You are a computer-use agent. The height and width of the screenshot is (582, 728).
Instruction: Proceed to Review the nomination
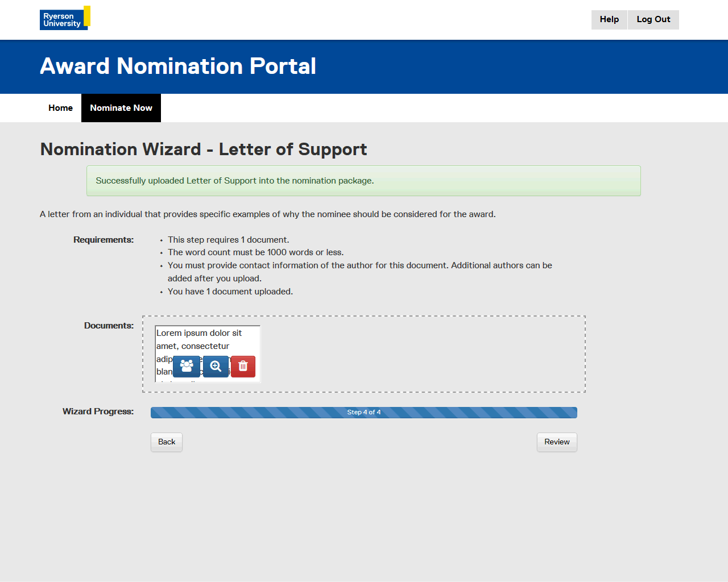click(x=557, y=442)
